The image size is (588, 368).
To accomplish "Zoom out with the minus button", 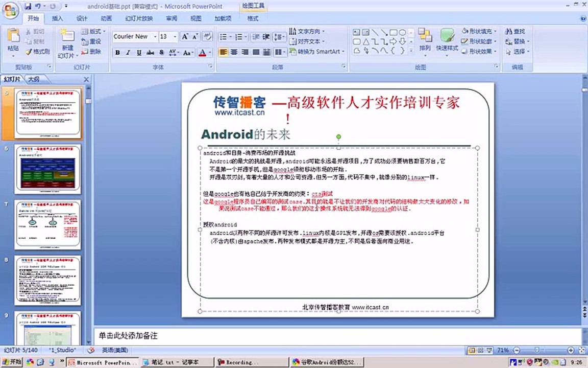I will click(517, 350).
